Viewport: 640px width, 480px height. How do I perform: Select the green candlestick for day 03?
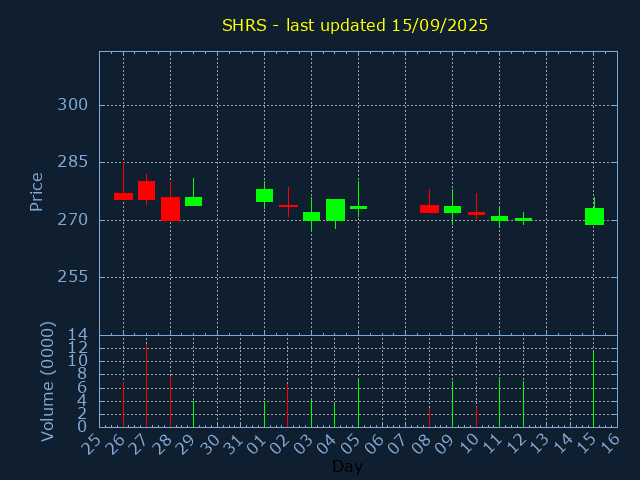[x=311, y=216]
